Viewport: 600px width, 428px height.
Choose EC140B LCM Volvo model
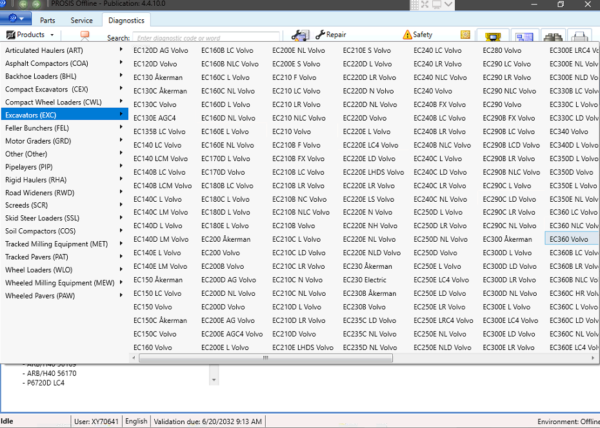pyautogui.click(x=163, y=186)
